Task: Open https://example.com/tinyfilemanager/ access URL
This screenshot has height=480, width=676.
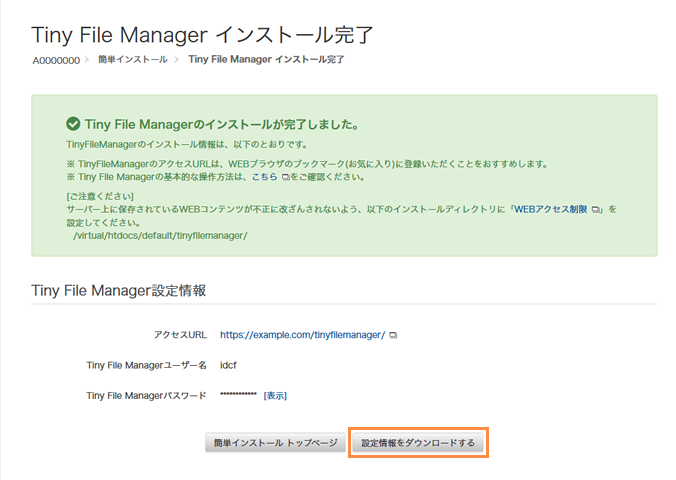Action: click(x=302, y=335)
